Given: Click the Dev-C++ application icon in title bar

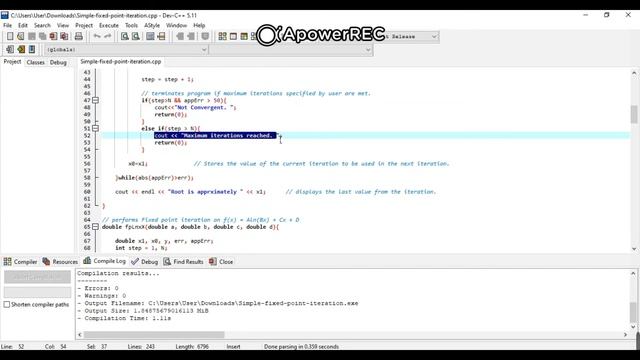Looking at the screenshot, I should 4,15.
